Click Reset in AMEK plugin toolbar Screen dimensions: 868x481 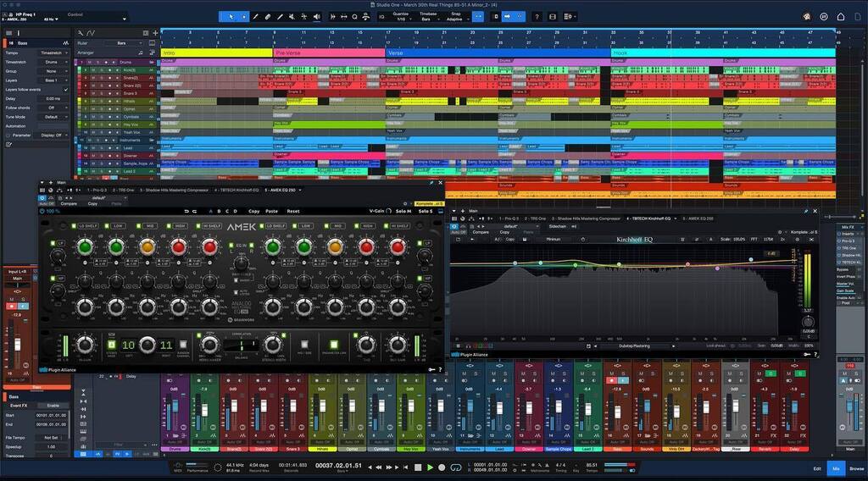[292, 211]
